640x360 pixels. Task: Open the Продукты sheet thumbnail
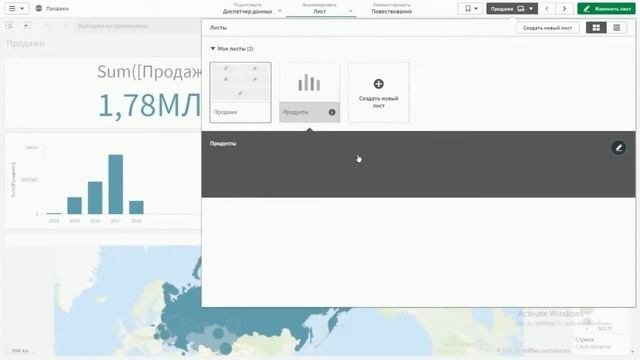point(309,92)
